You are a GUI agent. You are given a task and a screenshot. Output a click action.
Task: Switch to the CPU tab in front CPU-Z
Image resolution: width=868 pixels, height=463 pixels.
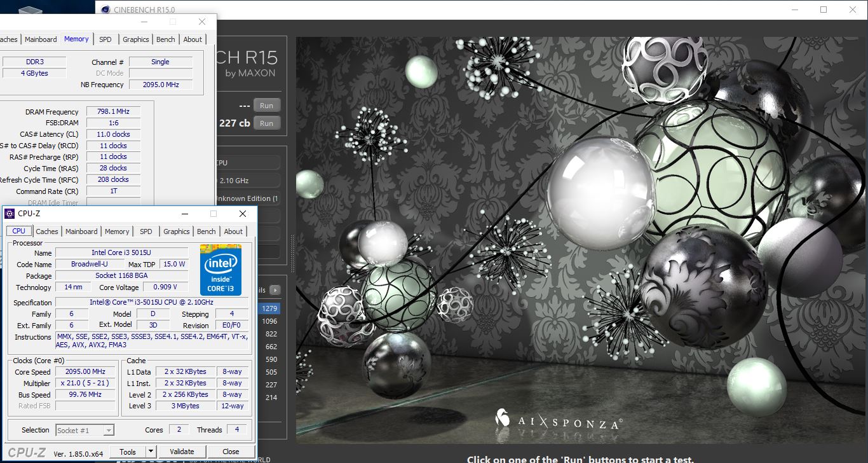[19, 231]
